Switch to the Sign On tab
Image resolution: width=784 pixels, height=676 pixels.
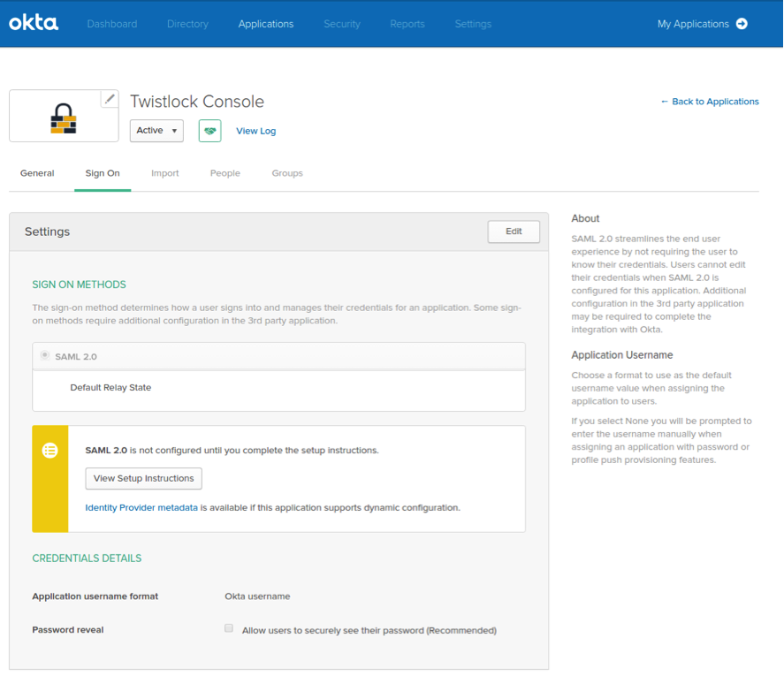coord(103,173)
